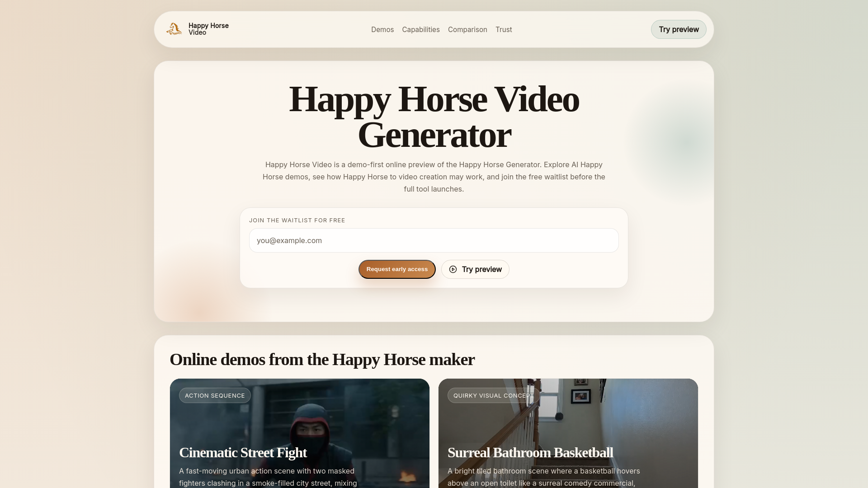
Task: Click the Happy Horse logo icon
Action: pos(174,29)
